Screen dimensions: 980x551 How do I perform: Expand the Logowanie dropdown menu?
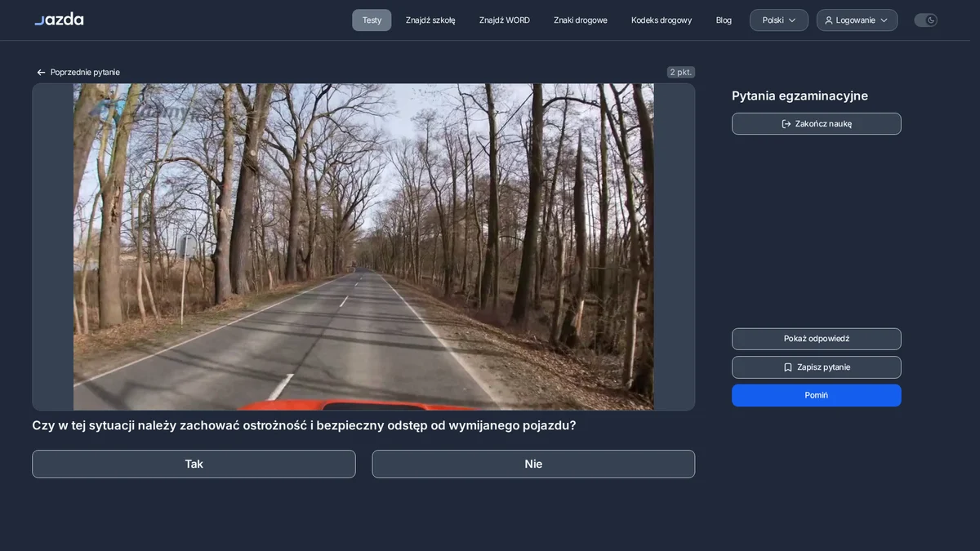point(857,20)
